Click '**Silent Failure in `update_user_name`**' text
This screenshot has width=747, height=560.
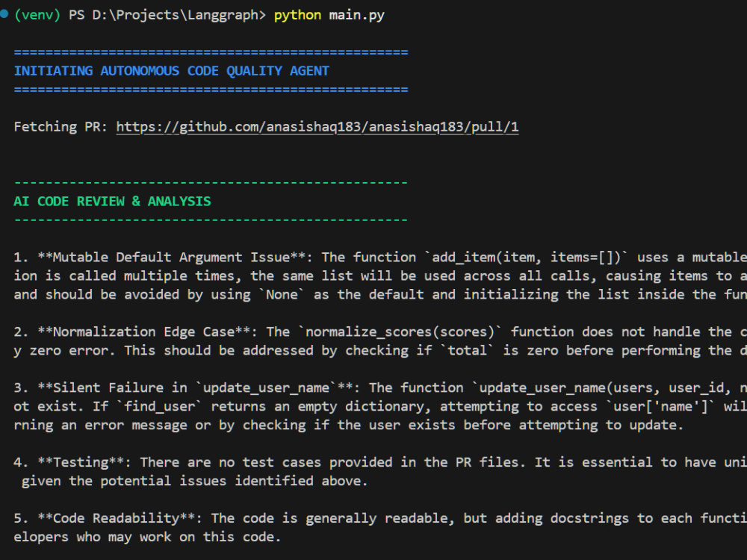pos(195,388)
